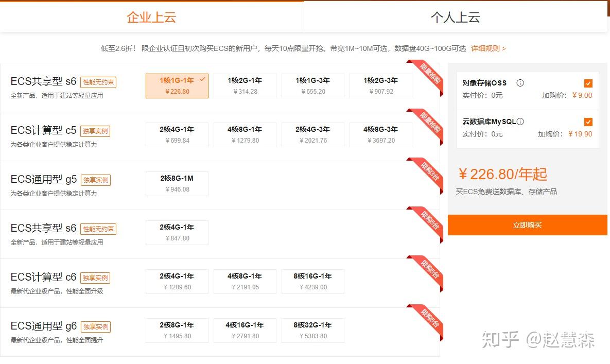Pick g5 2核8G-1M ¥946.08 plan
The width and height of the screenshot is (610, 364).
coord(177,184)
